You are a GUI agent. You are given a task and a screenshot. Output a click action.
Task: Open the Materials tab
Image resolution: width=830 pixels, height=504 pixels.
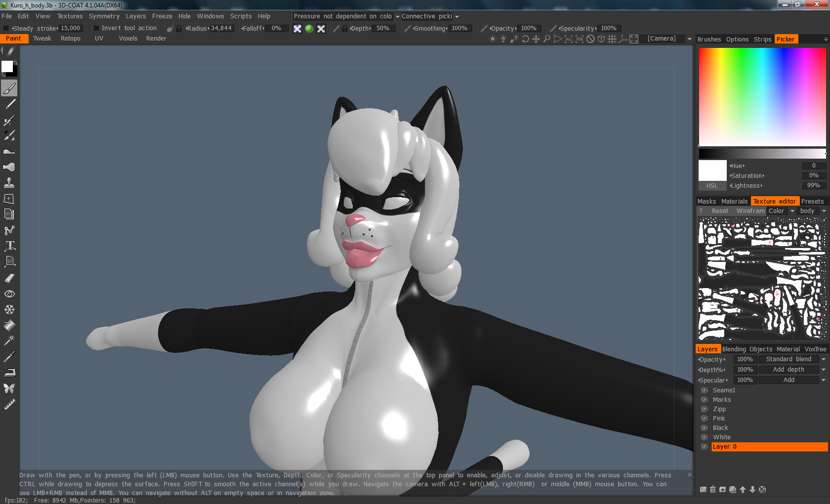[735, 202]
